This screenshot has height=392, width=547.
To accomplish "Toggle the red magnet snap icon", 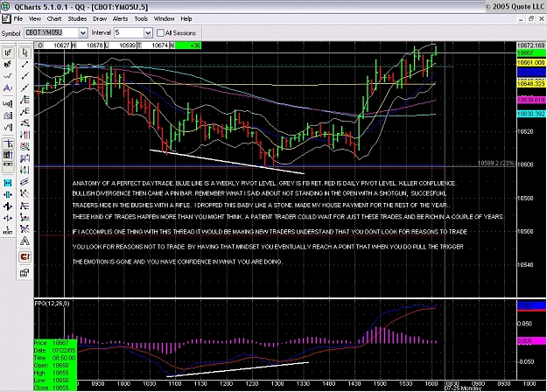I will pos(25,257).
